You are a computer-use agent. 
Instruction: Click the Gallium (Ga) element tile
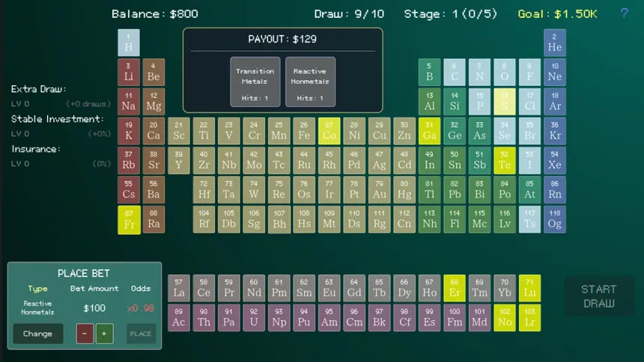tap(430, 131)
